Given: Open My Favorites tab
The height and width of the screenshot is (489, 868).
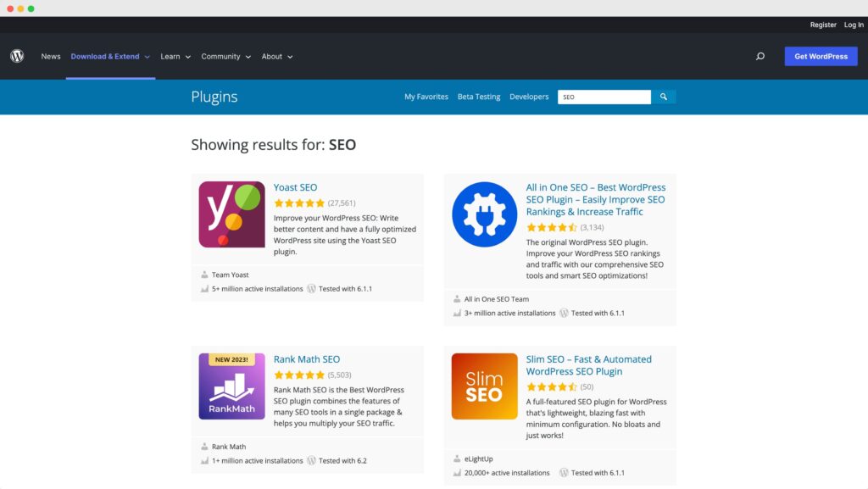Looking at the screenshot, I should (426, 97).
